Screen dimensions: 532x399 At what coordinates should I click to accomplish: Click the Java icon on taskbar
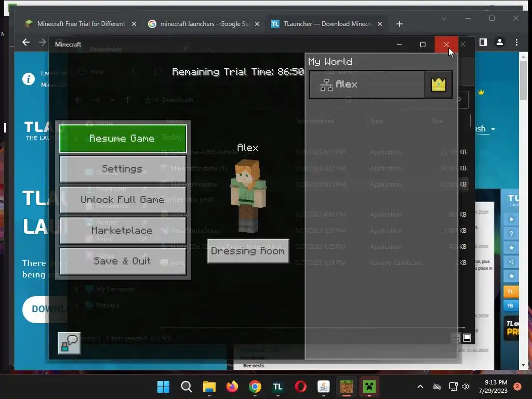click(x=323, y=387)
